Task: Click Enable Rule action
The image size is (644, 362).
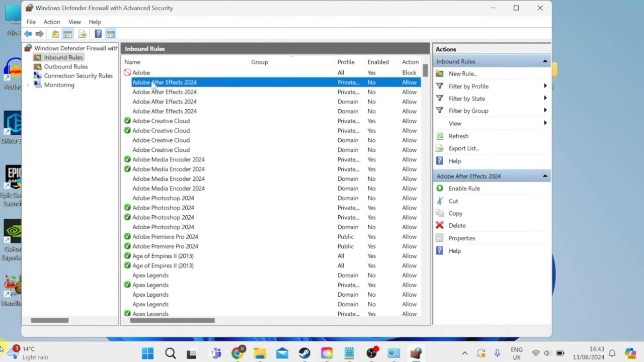Action: 464,189
